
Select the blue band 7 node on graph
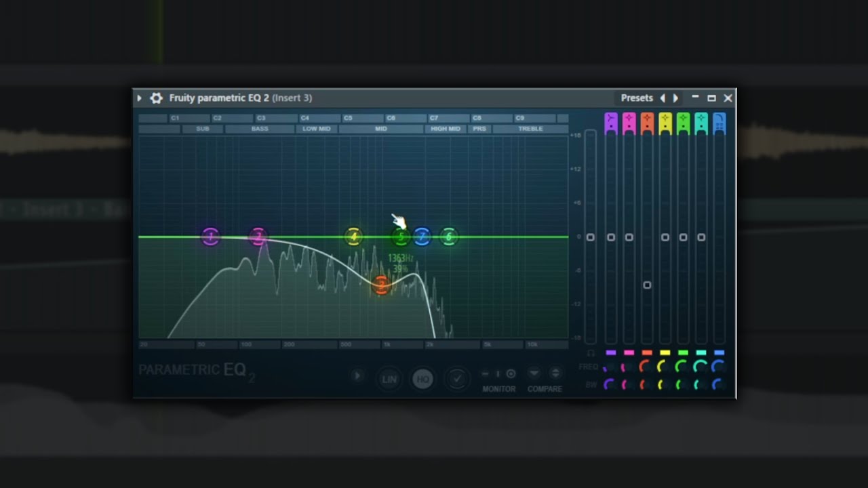pyautogui.click(x=422, y=237)
